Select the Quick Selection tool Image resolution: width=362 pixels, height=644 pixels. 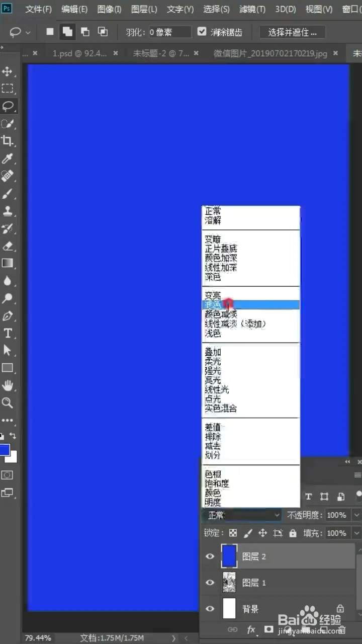(8, 124)
